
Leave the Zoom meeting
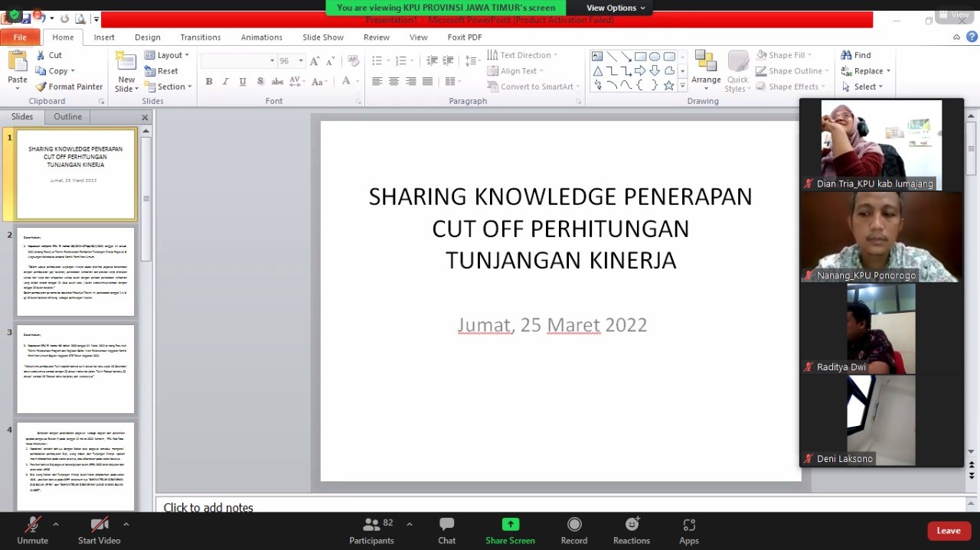pyautogui.click(x=948, y=531)
